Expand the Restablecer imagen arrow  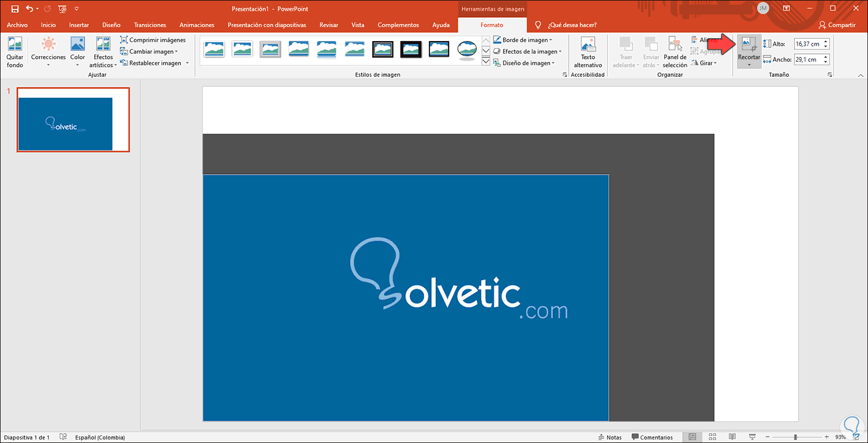click(187, 63)
